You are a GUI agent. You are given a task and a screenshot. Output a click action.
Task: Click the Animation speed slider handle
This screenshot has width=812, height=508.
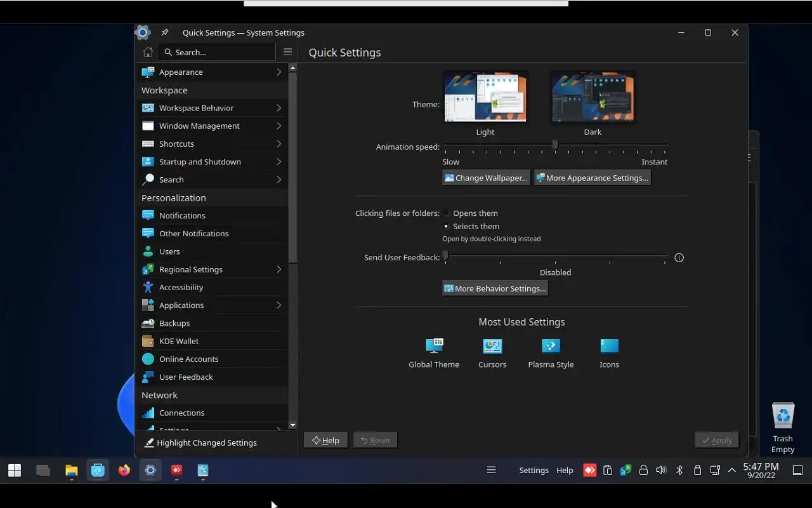point(555,145)
